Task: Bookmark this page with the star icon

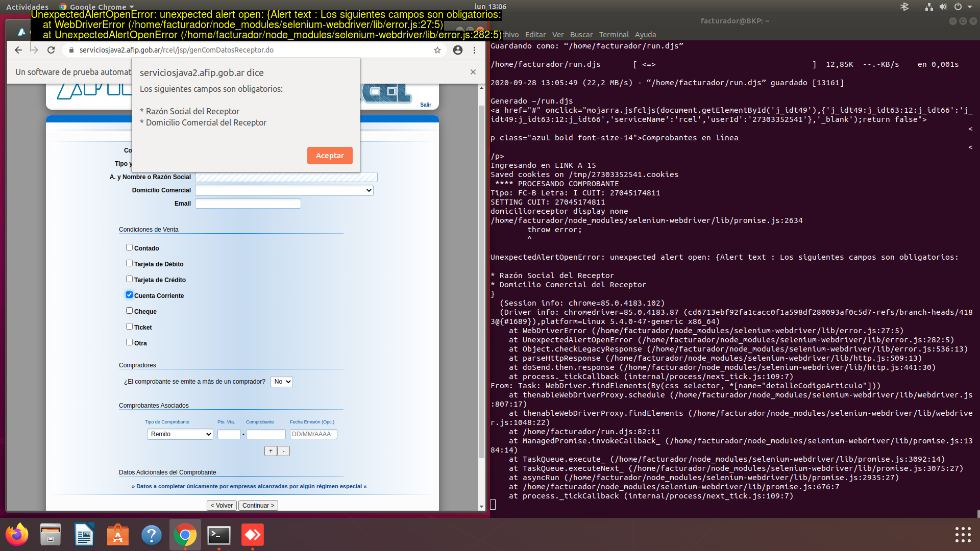Action: pos(437,50)
